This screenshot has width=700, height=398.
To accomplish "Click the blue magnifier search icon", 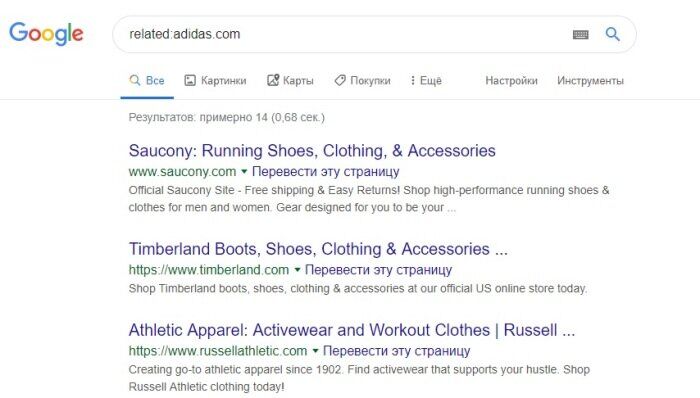I will click(612, 34).
